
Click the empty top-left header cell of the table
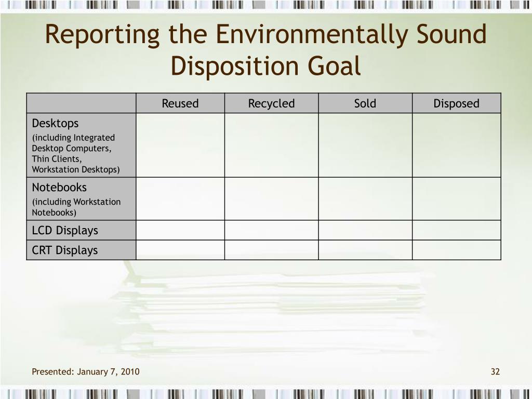click(x=81, y=103)
